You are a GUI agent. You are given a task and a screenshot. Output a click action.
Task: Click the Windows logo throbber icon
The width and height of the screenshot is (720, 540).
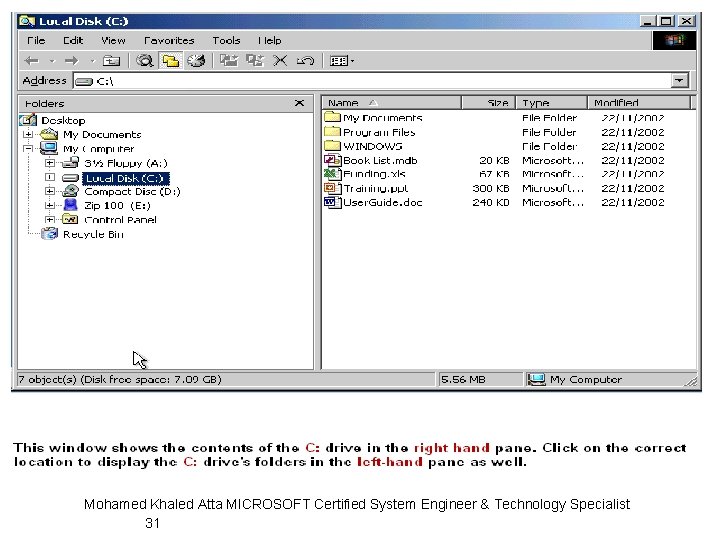tap(674, 40)
